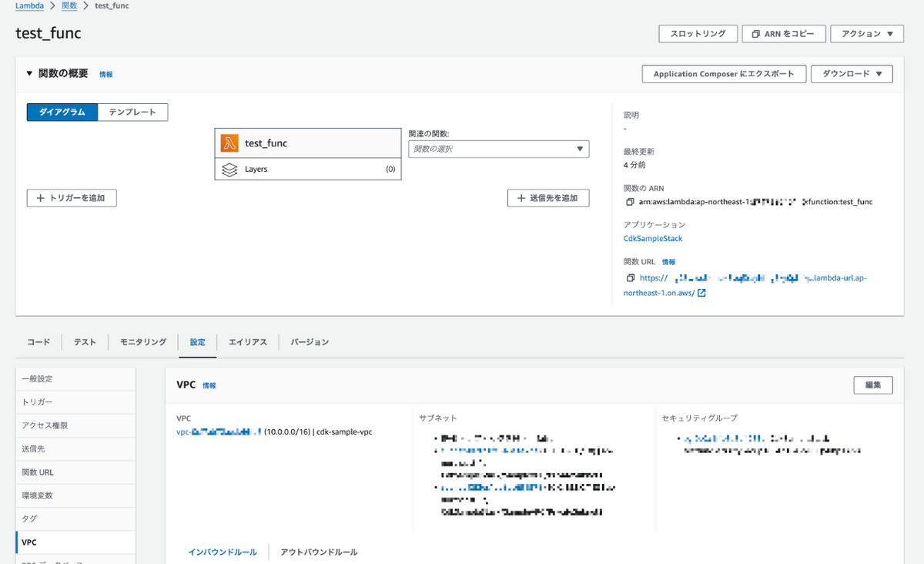Image resolution: width=924 pixels, height=564 pixels.
Task: Click 情報 link next to 関数 URL
Action: 668,263
